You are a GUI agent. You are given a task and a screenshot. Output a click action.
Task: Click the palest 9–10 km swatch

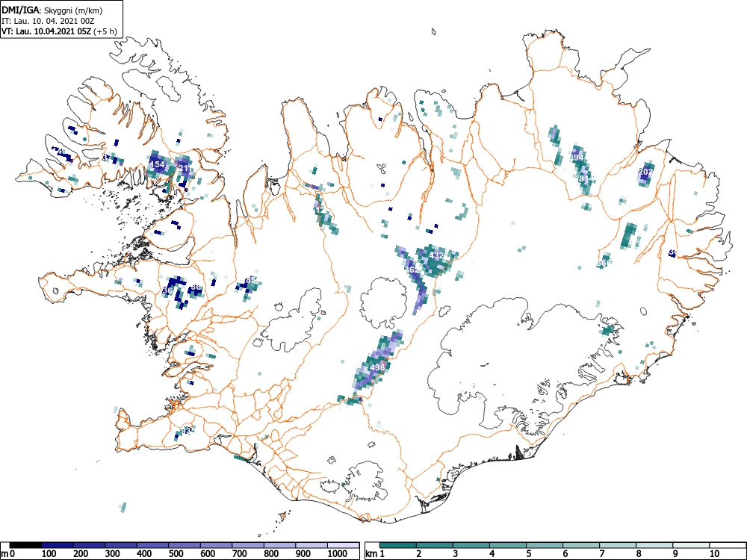coord(691,545)
